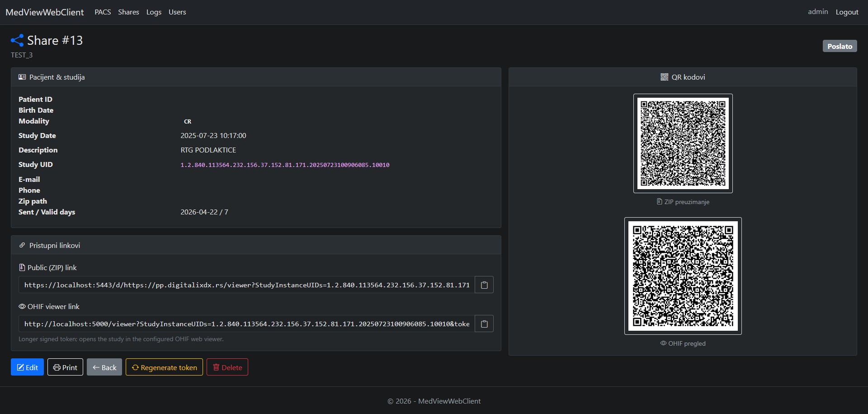Screen dimensions: 868x414
Task: Copy the OHIF viewer link to clipboard
Action: pyautogui.click(x=484, y=324)
